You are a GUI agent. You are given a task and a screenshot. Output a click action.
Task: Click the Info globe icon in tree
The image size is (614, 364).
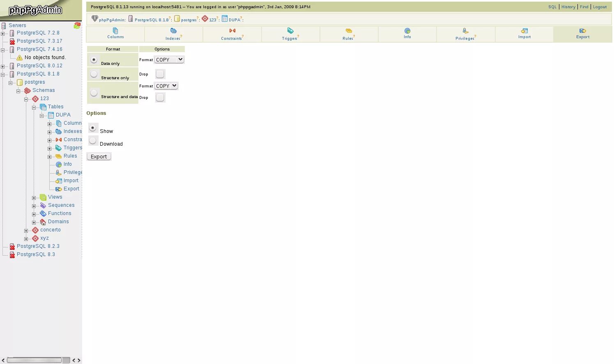(x=59, y=165)
